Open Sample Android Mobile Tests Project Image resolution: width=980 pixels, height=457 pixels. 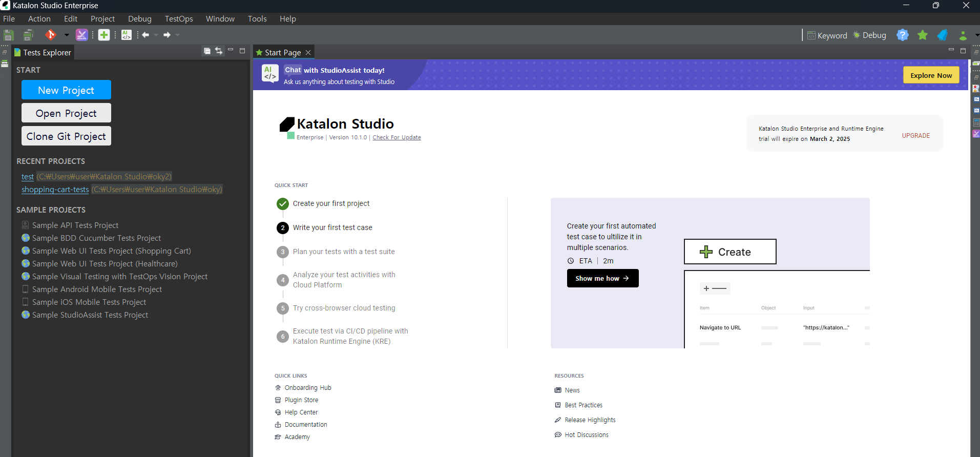[97, 289]
